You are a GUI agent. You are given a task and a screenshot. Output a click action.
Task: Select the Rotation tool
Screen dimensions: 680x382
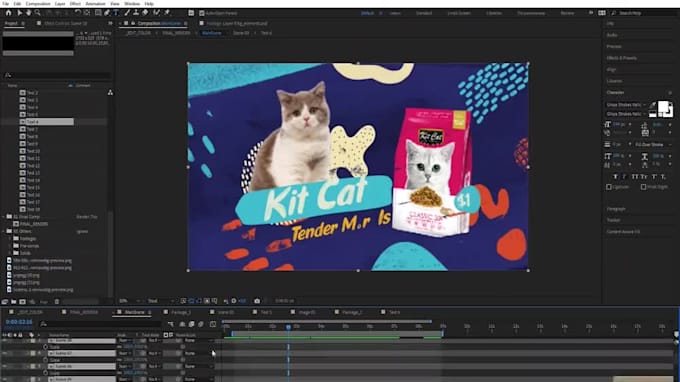point(77,13)
